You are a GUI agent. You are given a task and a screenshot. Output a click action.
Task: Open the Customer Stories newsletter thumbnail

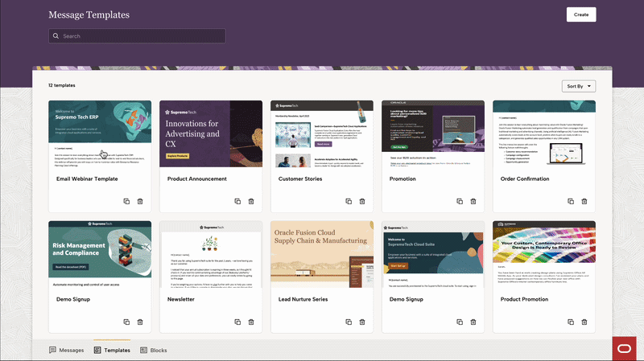[x=322, y=133]
